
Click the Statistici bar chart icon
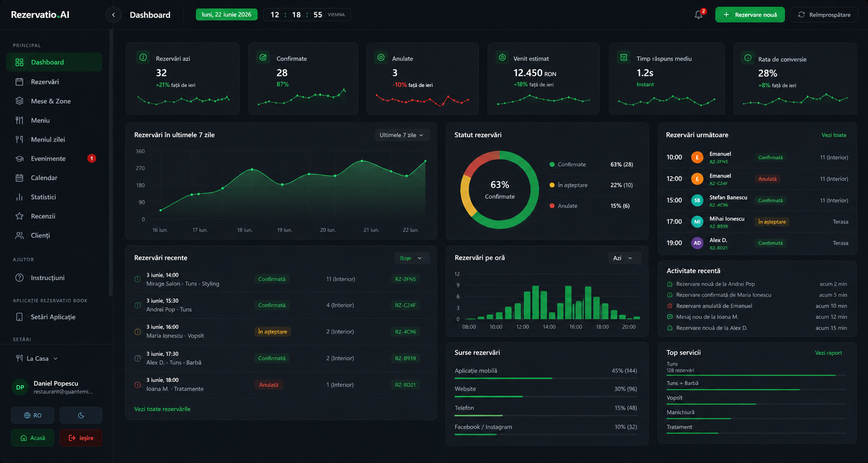tap(19, 197)
